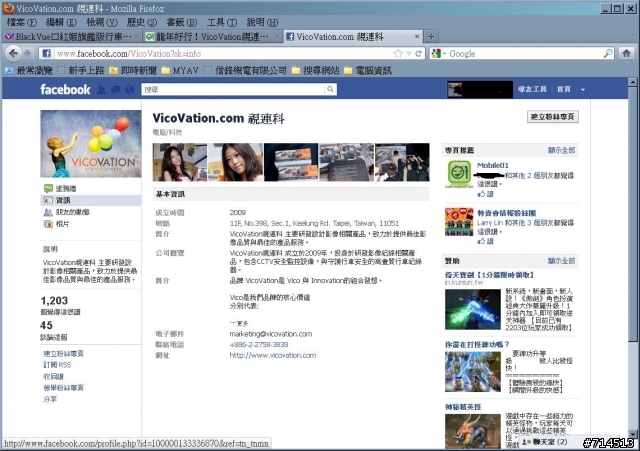Click the wall icon in left sidebar

[x=48, y=188]
